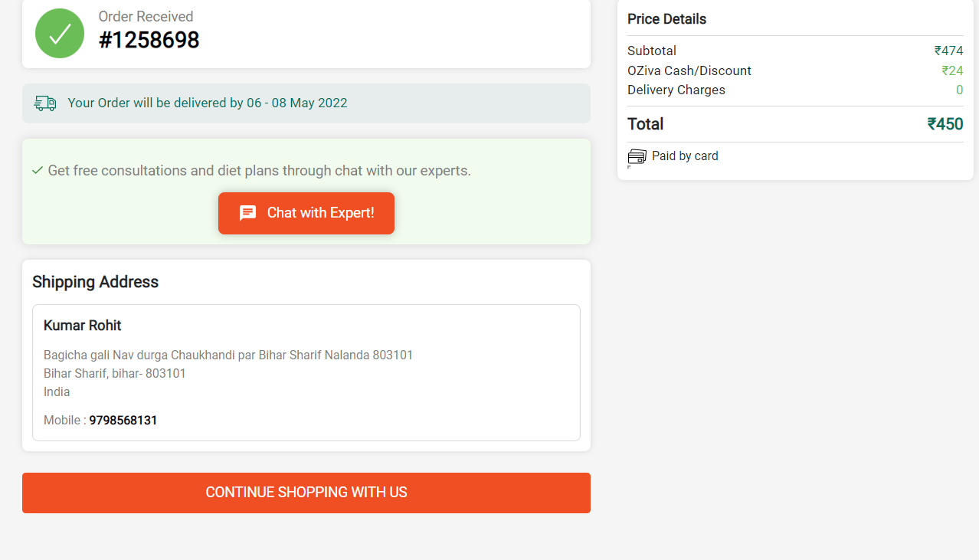Click the Shipping Address heading
Screen dimensions: 979x560
click(x=96, y=282)
